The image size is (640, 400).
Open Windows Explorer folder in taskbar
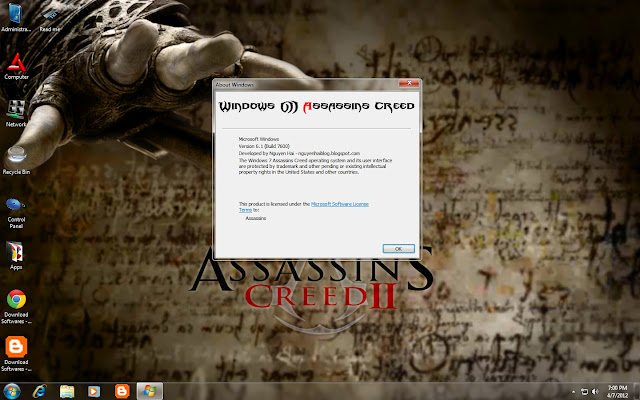(x=67, y=391)
